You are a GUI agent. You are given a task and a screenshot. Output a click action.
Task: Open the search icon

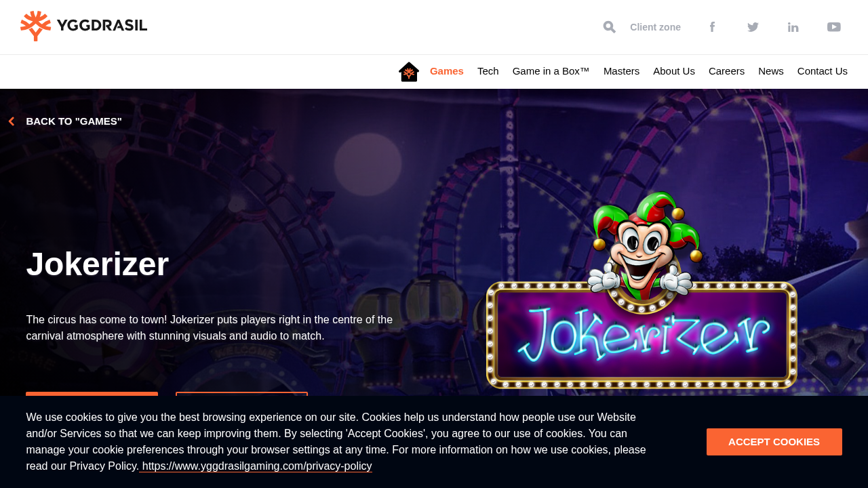coord(608,26)
